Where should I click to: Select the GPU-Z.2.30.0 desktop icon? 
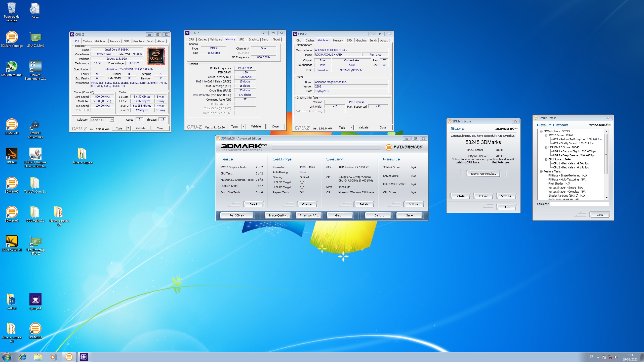35,39
